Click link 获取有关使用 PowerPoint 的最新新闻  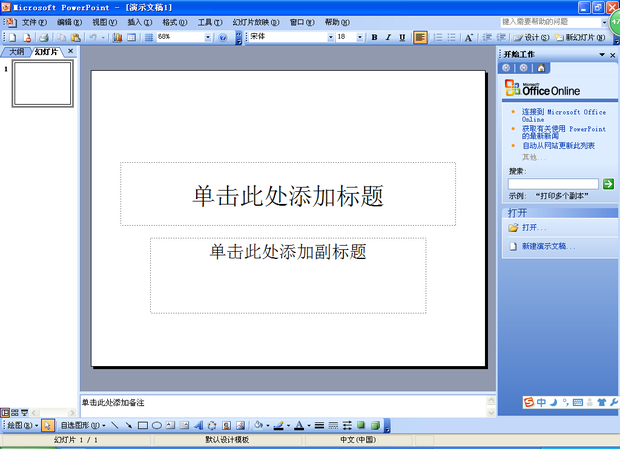click(x=563, y=132)
